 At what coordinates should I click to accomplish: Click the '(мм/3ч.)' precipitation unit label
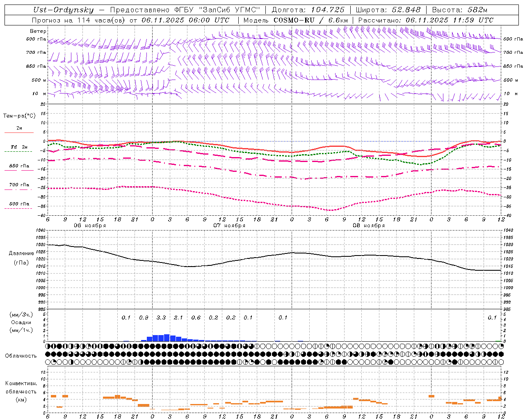21,315
